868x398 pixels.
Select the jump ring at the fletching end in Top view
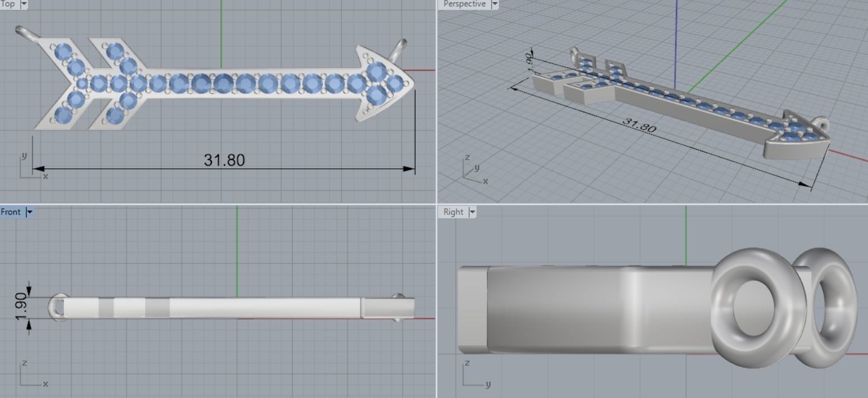[28, 34]
